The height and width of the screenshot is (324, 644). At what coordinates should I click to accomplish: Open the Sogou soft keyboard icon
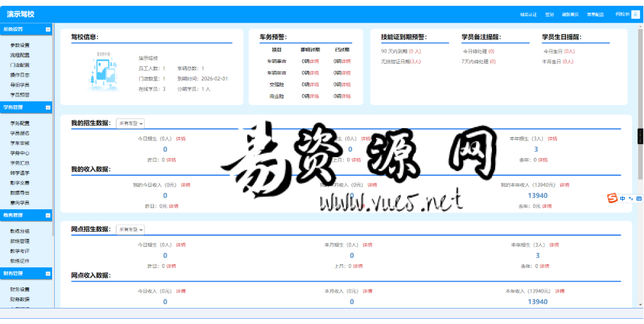coord(639,199)
